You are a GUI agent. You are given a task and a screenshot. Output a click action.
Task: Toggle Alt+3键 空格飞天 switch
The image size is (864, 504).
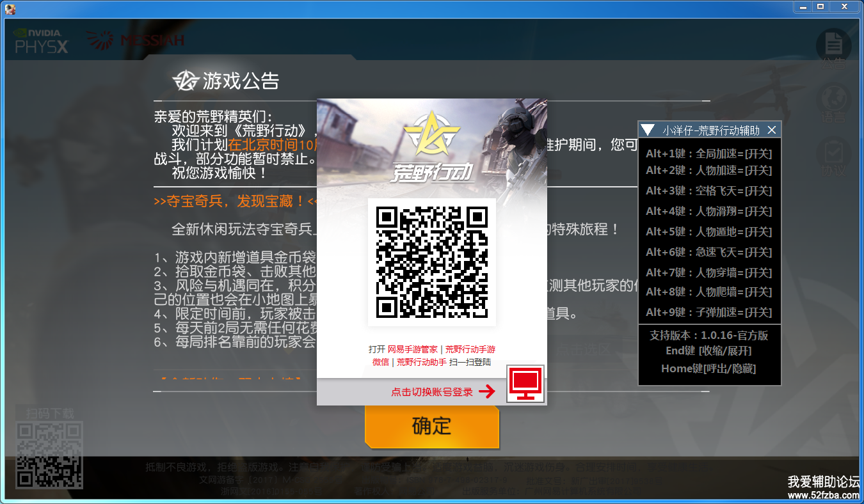pos(709,191)
